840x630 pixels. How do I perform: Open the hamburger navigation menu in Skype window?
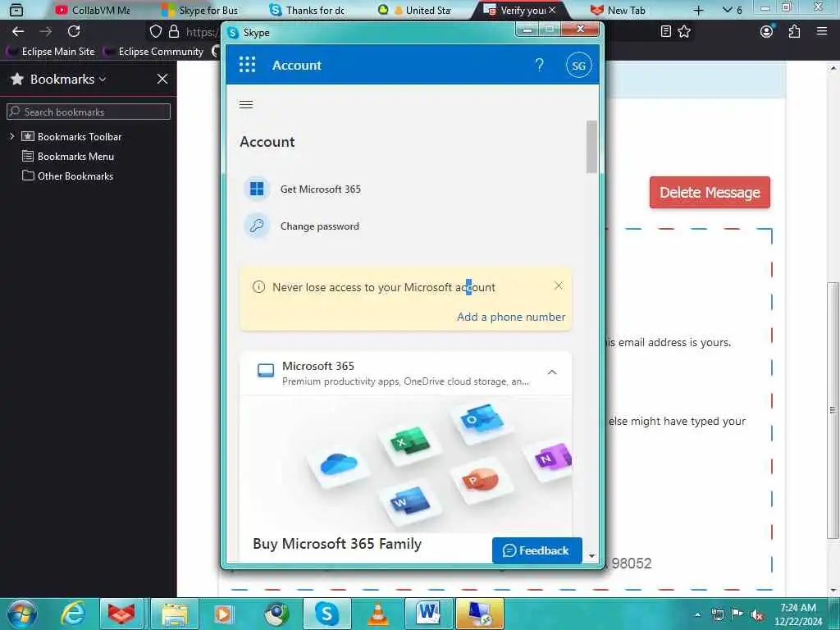[246, 104]
